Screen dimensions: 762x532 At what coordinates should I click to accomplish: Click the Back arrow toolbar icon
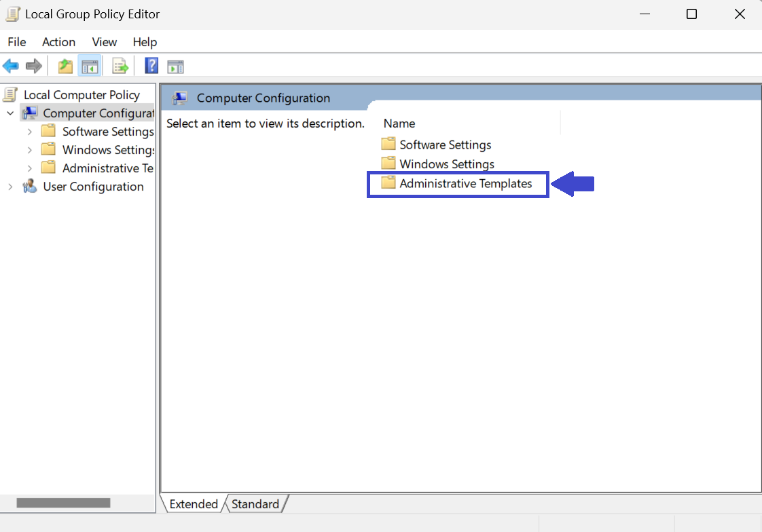11,66
